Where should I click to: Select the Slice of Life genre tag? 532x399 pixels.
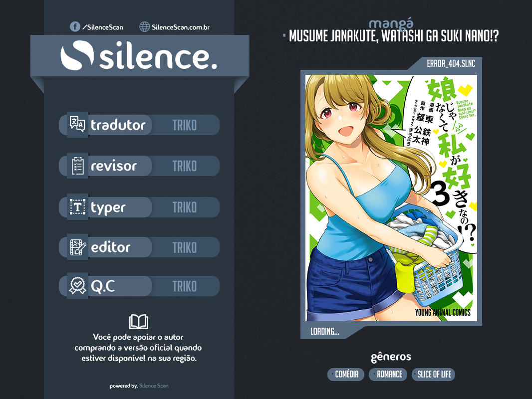433,374
